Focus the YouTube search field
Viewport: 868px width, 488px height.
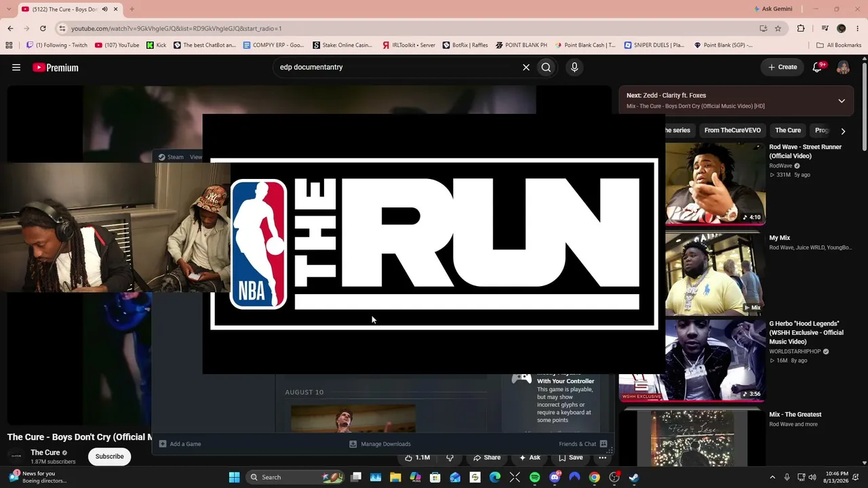click(397, 67)
